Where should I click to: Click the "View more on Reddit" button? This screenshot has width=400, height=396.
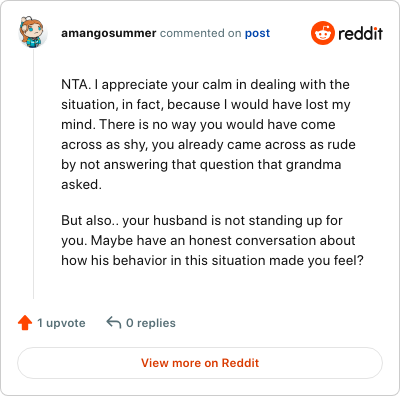[x=200, y=363]
